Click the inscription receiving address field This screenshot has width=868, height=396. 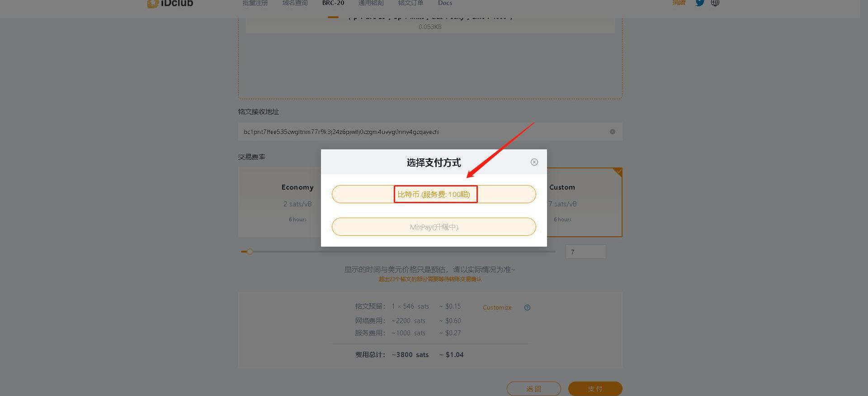[420, 132]
